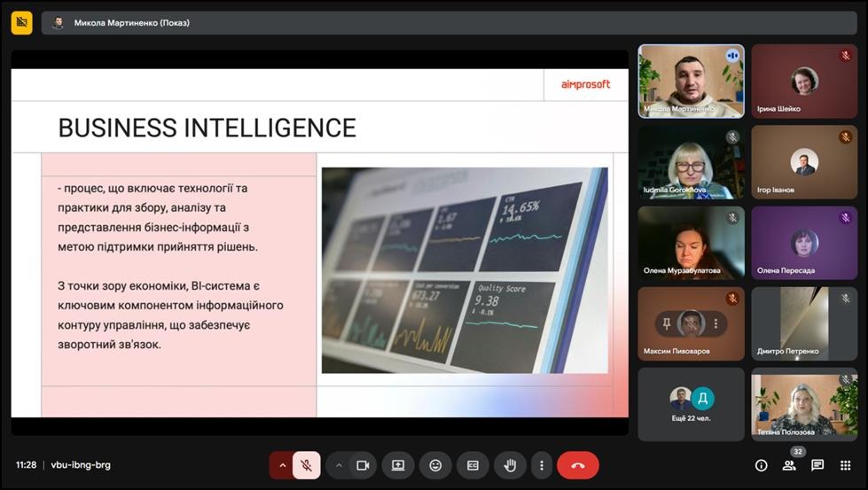Open the activities grid icon
Viewport: 868px width, 490px height.
pyautogui.click(x=846, y=465)
